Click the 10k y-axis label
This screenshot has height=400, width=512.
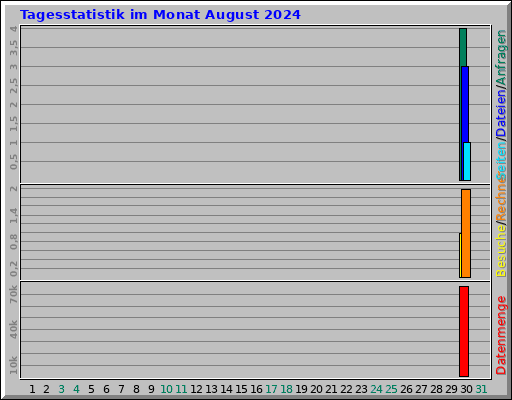[13, 365]
